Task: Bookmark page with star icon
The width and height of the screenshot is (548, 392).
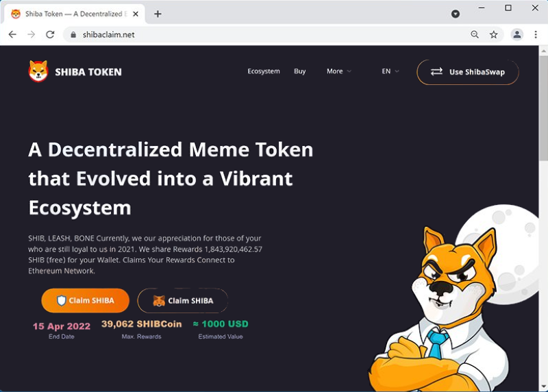Action: (493, 34)
